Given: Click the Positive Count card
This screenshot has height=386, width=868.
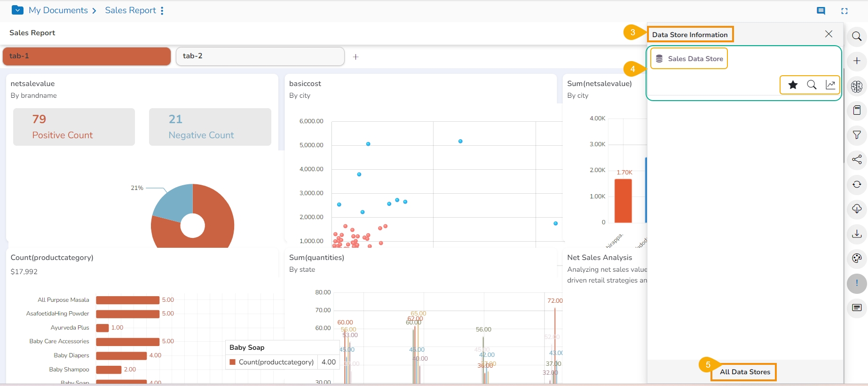Looking at the screenshot, I should 74,127.
